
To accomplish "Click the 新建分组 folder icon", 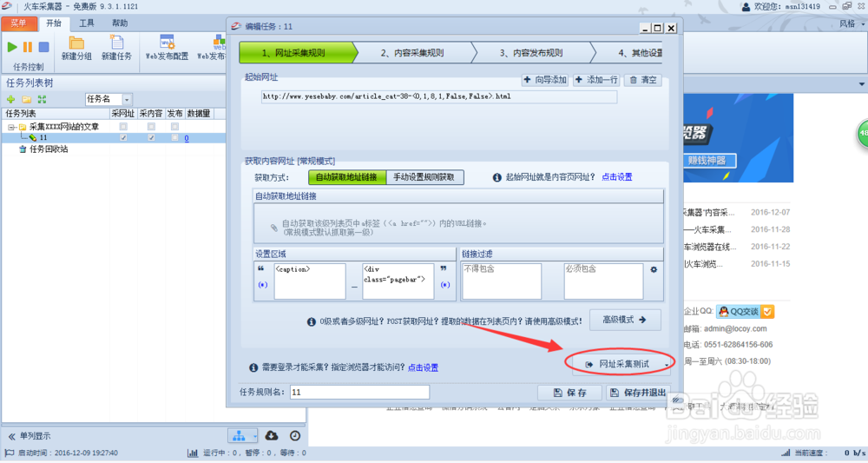I will (x=76, y=43).
